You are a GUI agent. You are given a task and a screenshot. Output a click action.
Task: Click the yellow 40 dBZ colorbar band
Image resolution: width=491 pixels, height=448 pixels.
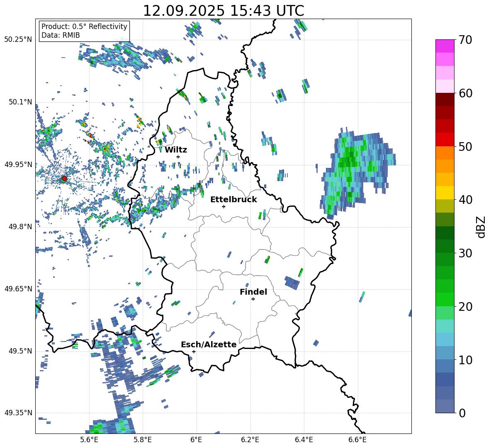coord(445,193)
